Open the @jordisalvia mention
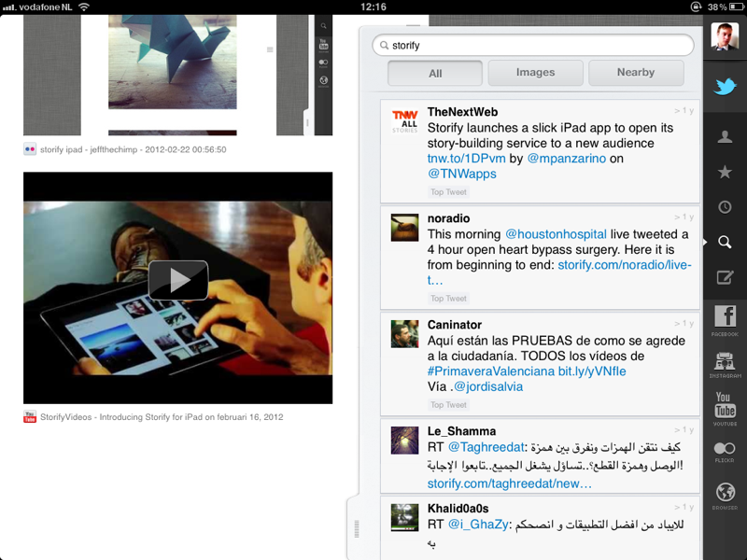 tap(487, 386)
